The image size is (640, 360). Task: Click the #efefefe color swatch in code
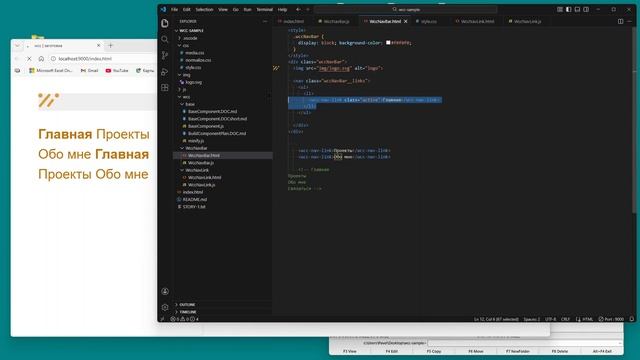[x=388, y=42]
